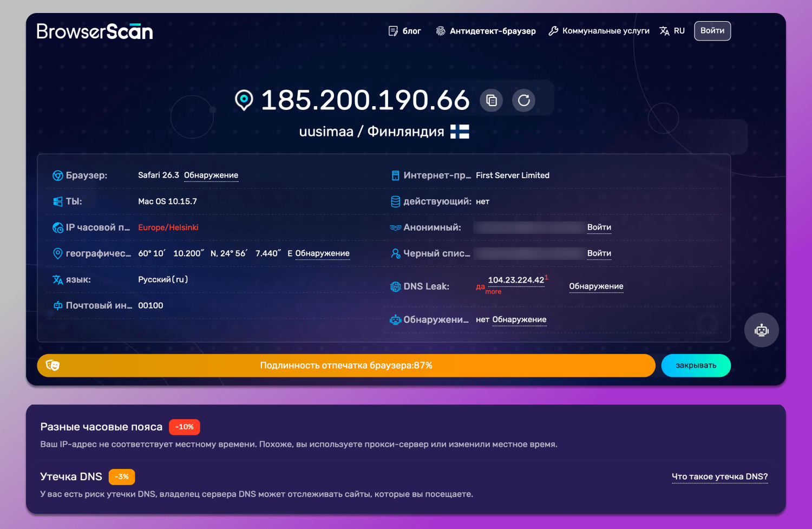Select Антидетект-браузер in the top menu

coord(492,31)
